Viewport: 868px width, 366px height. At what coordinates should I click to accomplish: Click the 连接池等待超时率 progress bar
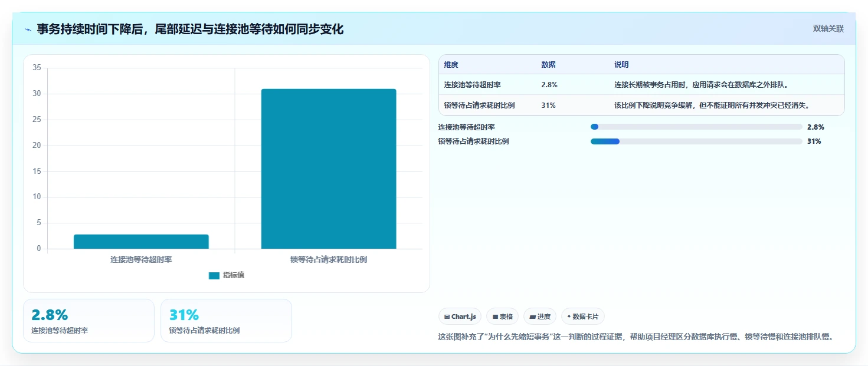(696, 127)
